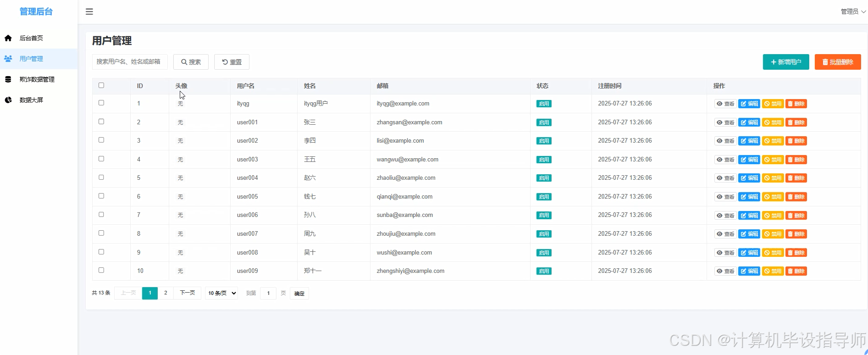Delete user009 郑十一
This screenshot has height=355, width=868.
[796, 271]
